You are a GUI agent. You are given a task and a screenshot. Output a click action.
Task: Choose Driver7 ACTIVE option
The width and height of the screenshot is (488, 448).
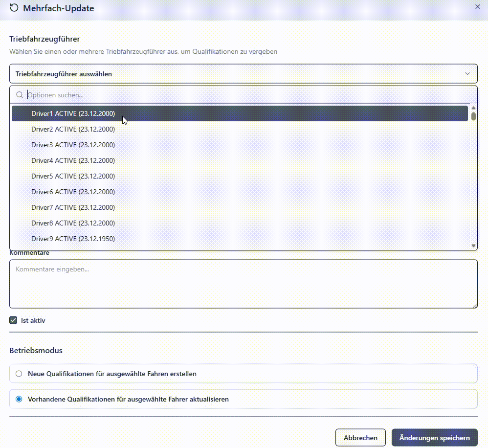coord(240,207)
